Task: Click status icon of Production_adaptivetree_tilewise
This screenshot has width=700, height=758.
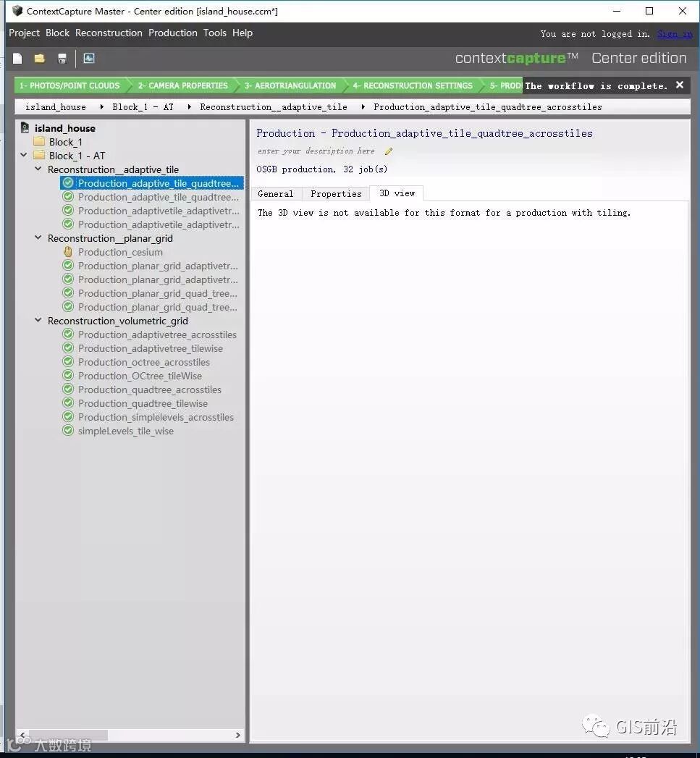Action: pyautogui.click(x=68, y=348)
